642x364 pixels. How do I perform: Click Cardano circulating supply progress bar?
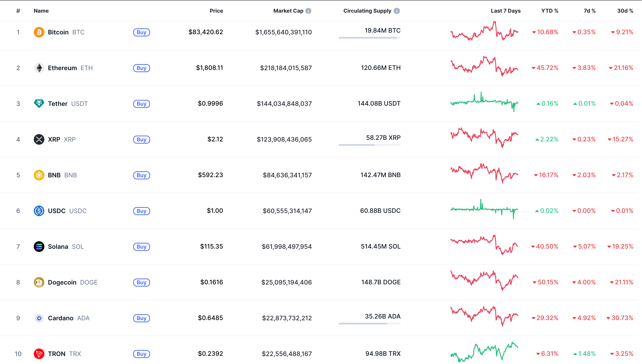pyautogui.click(x=369, y=324)
